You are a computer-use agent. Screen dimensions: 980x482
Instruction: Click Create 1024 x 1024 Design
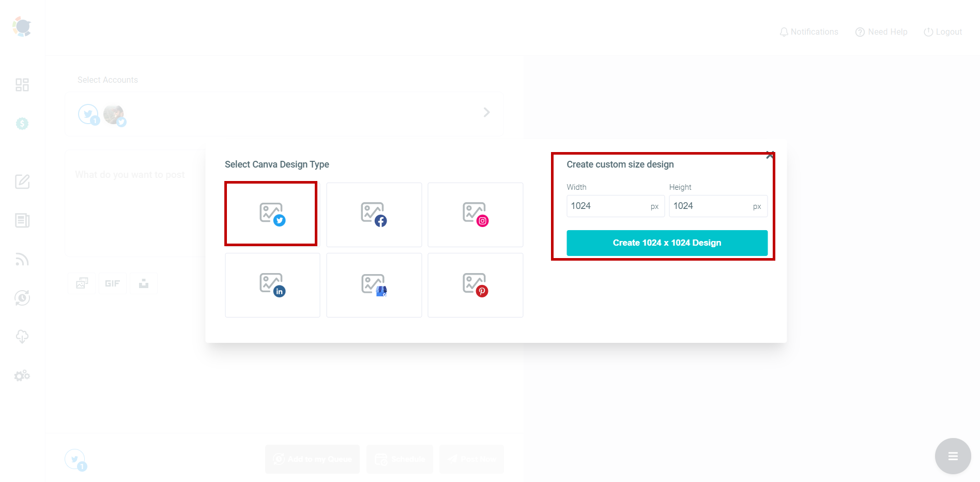tap(666, 243)
